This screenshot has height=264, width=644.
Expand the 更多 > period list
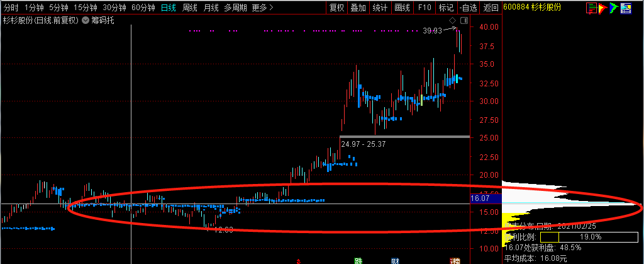coord(262,8)
